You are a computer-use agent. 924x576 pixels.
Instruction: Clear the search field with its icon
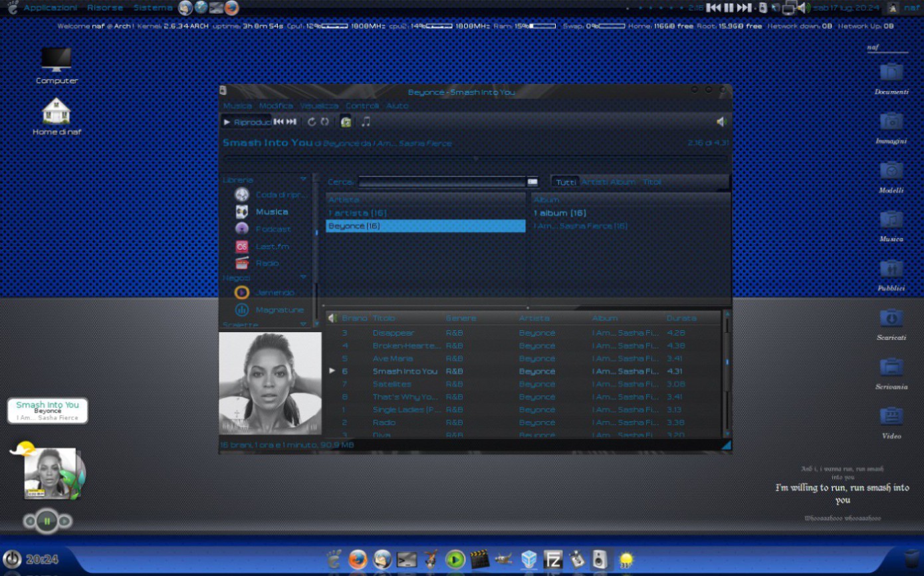coord(532,182)
